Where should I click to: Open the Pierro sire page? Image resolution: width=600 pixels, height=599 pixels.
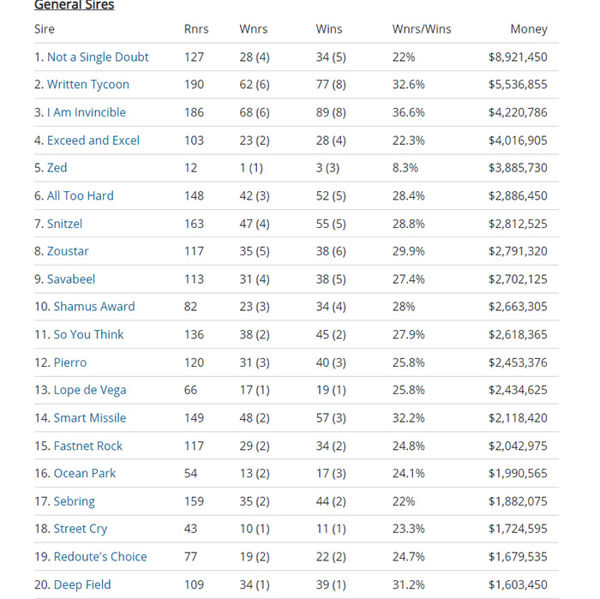click(x=70, y=362)
